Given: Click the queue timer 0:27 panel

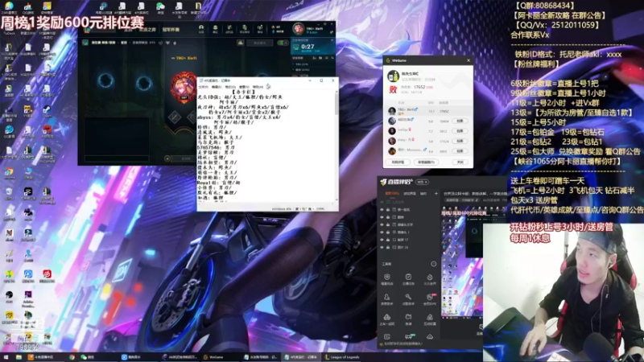Looking at the screenshot, I should (x=313, y=47).
